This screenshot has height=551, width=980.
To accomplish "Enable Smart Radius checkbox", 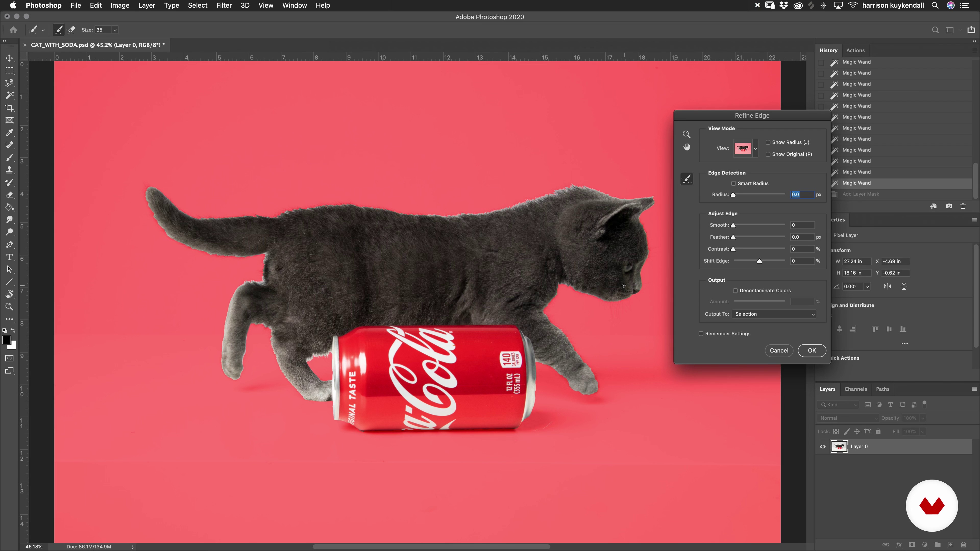I will click(x=733, y=183).
